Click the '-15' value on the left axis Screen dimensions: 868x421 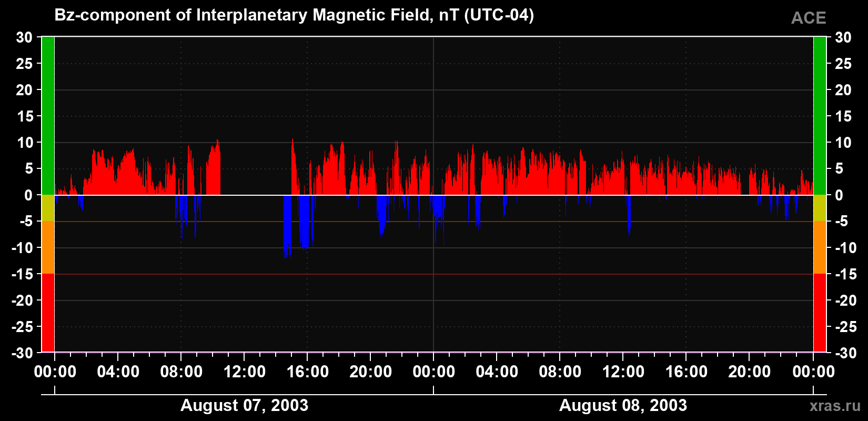(23, 274)
